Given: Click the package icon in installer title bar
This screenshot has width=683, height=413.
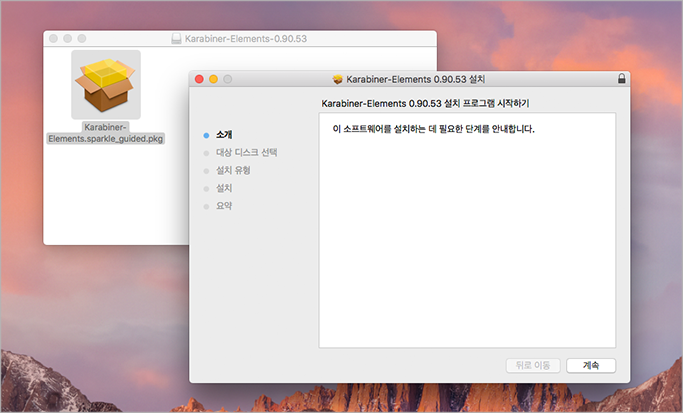Looking at the screenshot, I should click(338, 79).
